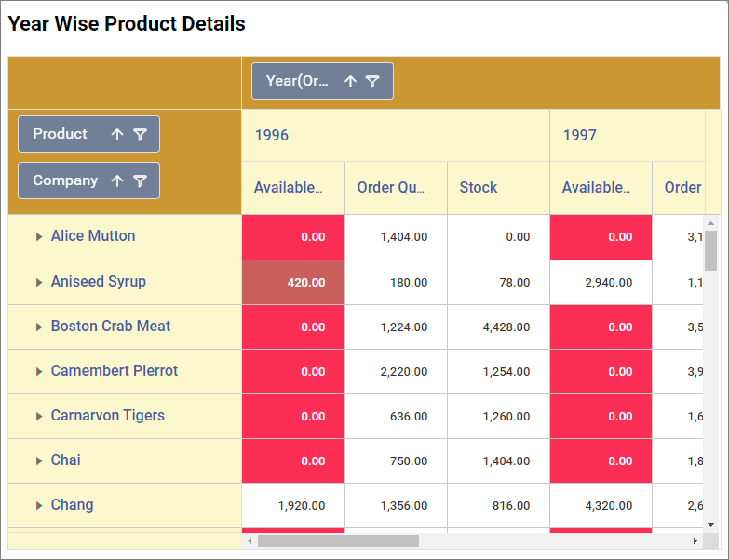Sort the Company field using its arrow icon
The height and width of the screenshot is (560, 729).
[x=116, y=180]
